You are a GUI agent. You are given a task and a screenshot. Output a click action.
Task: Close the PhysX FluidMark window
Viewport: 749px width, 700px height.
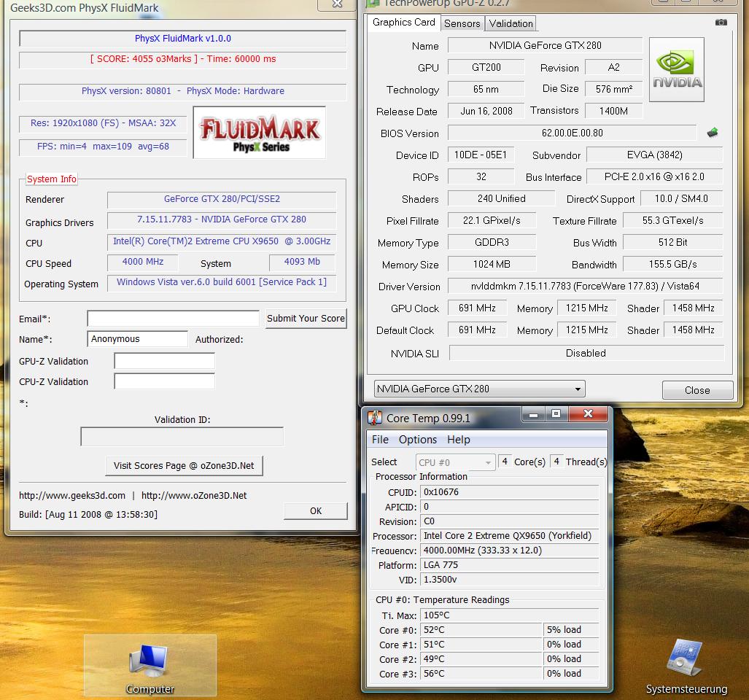coord(337,4)
